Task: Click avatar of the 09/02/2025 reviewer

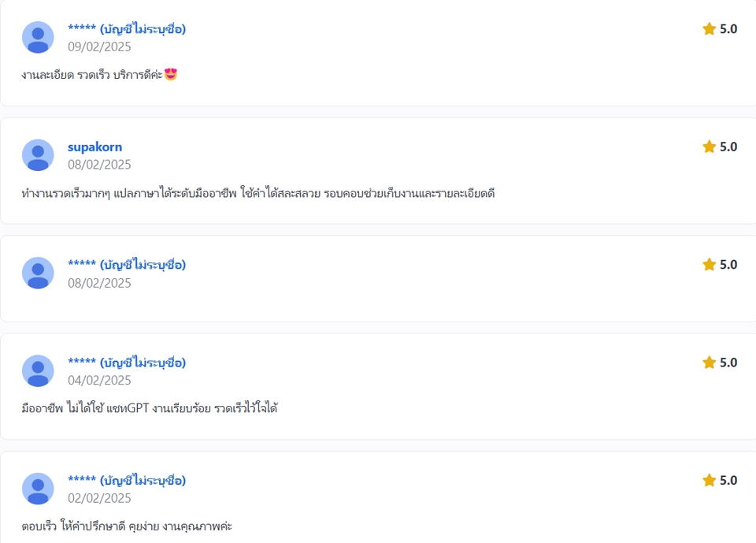Action: tap(38, 37)
